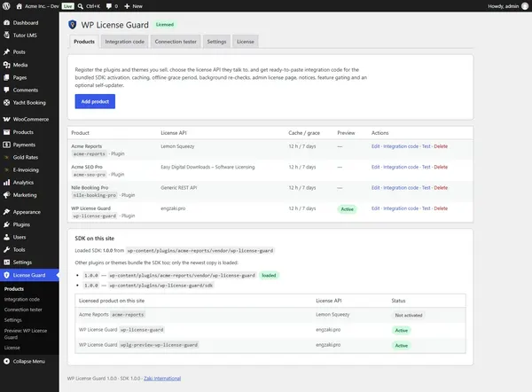Click the Lemon Squeezy cell in products table
This screenshot has height=392, width=532.
click(x=177, y=146)
